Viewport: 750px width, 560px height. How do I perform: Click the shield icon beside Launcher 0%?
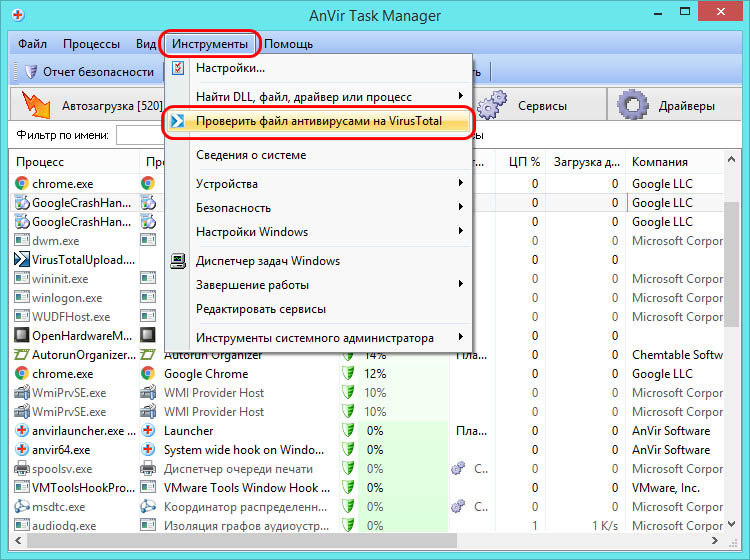pyautogui.click(x=349, y=430)
